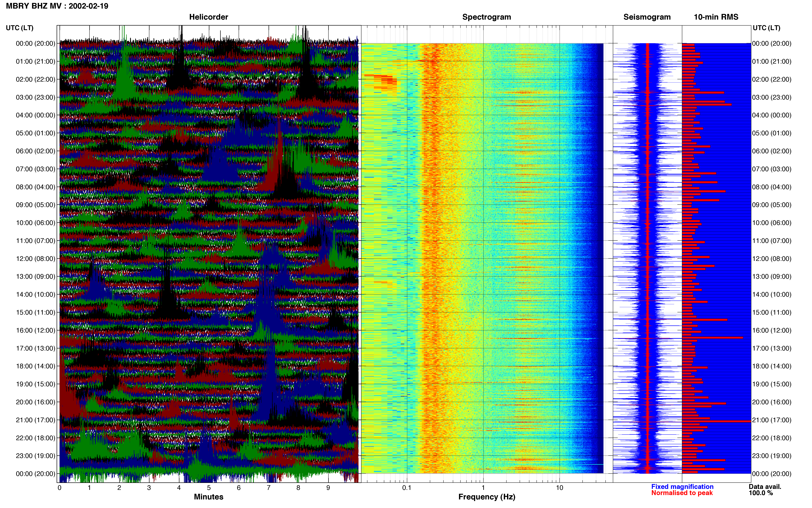Image resolution: width=812 pixels, height=508 pixels.
Task: Click the left '10:00 (06:00)' time label
Action: 36,223
